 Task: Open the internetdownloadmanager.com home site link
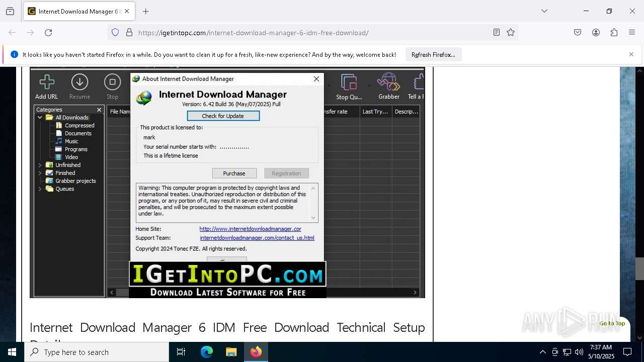click(x=250, y=229)
